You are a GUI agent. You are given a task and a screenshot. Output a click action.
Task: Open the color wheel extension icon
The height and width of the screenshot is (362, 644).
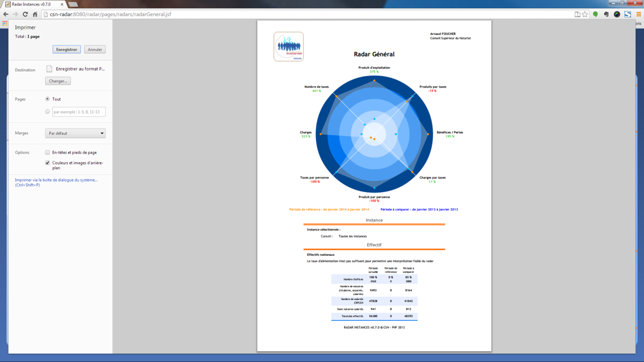[617, 15]
